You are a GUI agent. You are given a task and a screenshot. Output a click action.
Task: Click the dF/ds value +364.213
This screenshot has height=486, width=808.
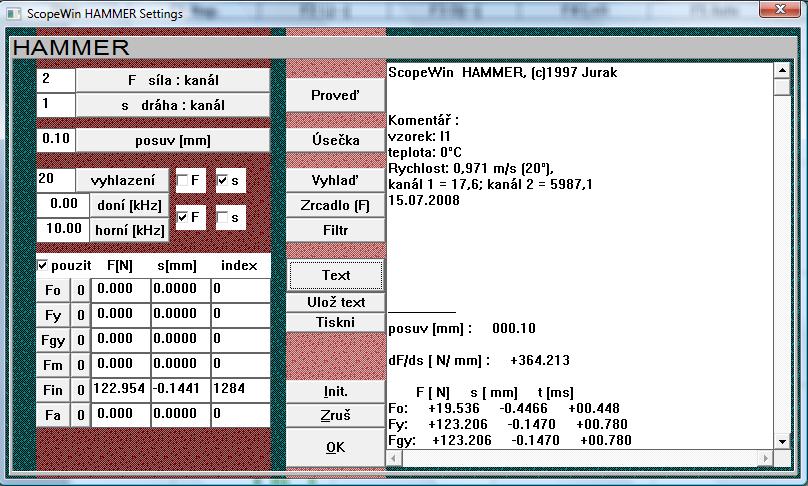click(540, 360)
